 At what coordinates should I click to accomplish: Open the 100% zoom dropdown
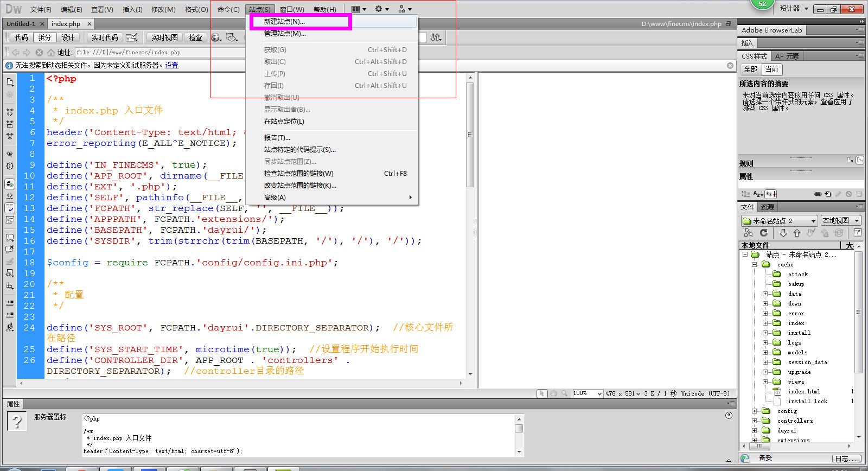tap(588, 393)
